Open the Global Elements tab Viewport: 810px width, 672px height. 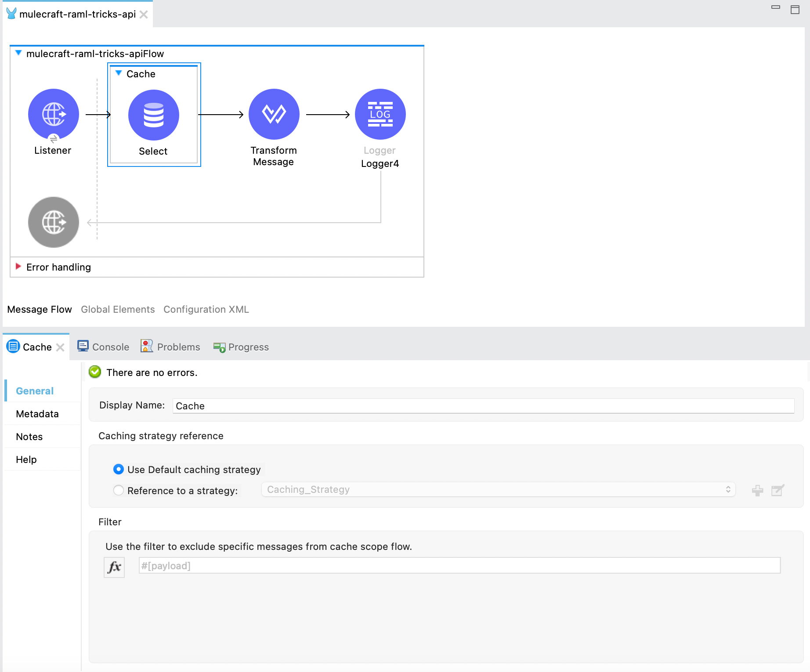pos(118,309)
